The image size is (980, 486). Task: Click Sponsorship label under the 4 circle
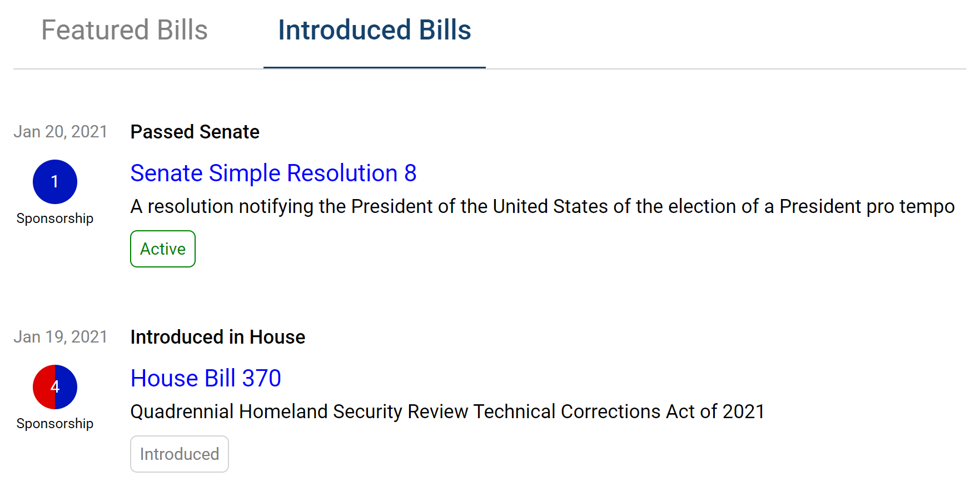tap(55, 424)
